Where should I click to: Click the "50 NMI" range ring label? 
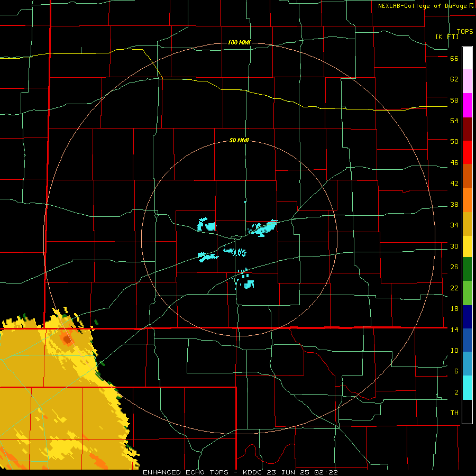click(239, 140)
